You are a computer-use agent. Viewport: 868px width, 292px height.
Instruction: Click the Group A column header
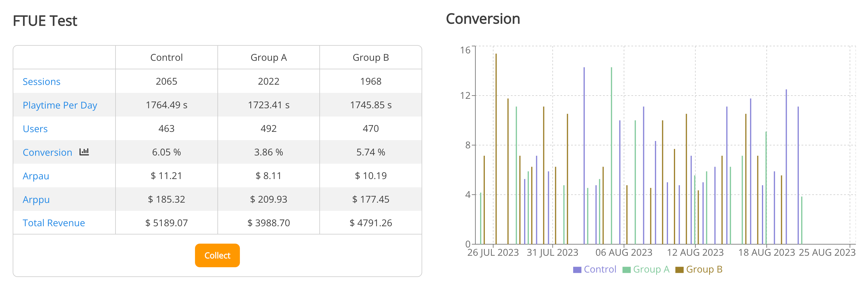pos(269,58)
